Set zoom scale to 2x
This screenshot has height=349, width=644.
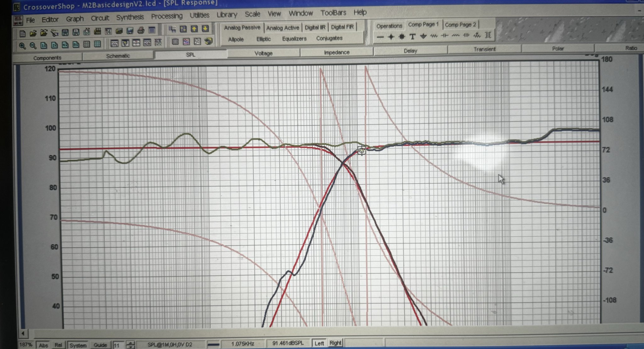click(54, 45)
